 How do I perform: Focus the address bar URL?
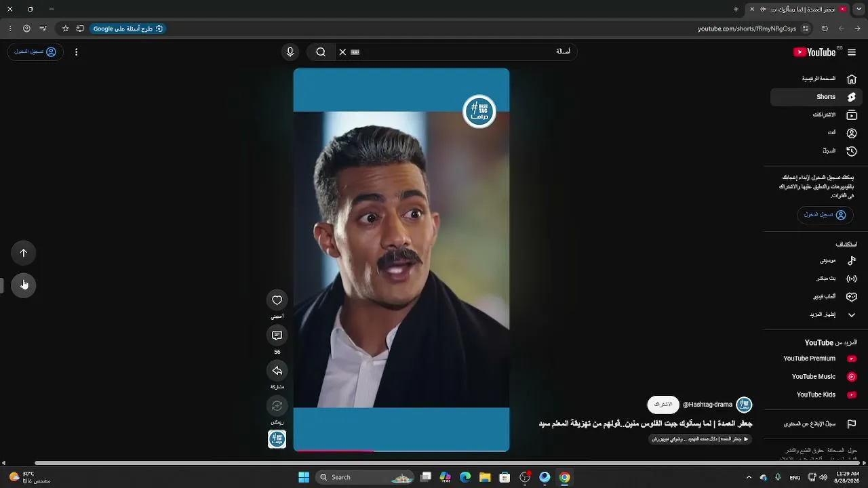(747, 28)
